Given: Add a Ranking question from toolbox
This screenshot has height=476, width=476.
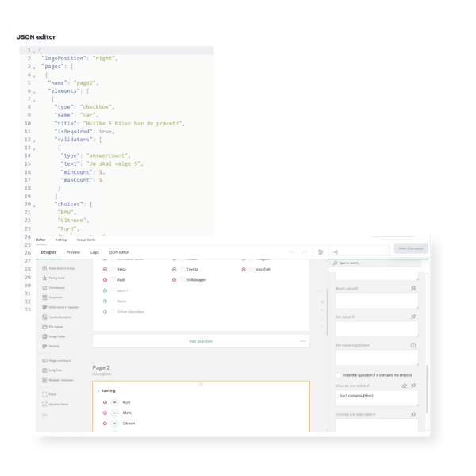Looking at the screenshot, I should (x=51, y=346).
